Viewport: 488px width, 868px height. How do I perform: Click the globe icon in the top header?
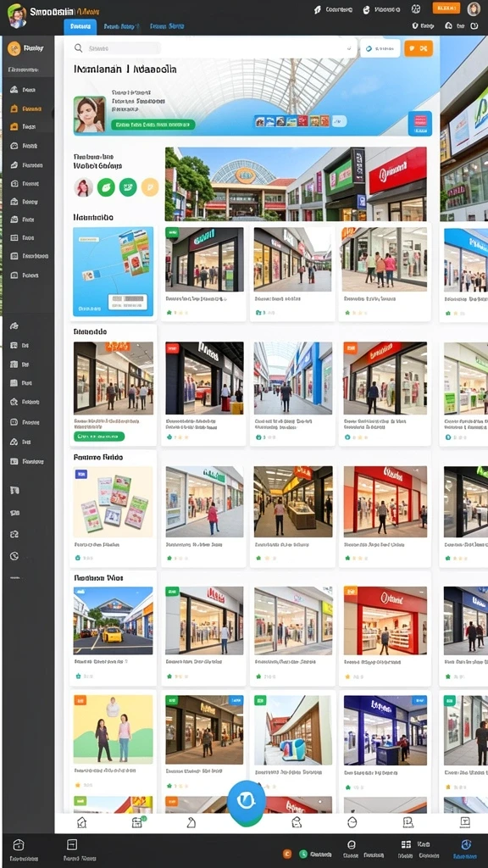pos(415,8)
